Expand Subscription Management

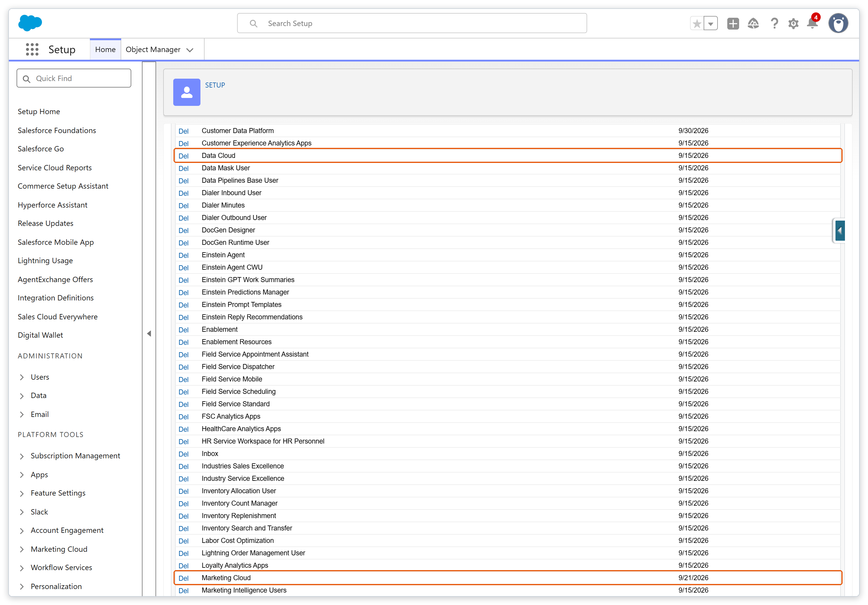point(22,456)
